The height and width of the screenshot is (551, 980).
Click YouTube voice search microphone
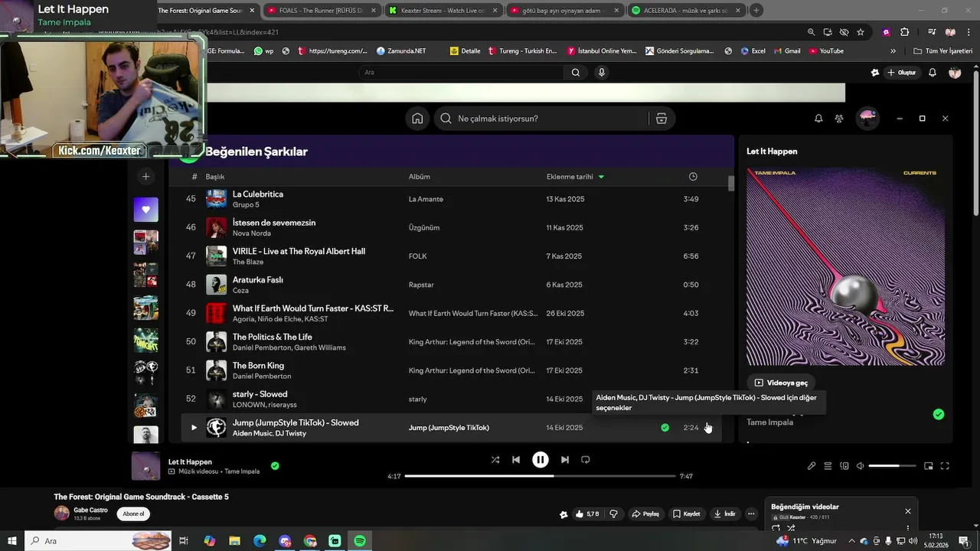pos(602,73)
